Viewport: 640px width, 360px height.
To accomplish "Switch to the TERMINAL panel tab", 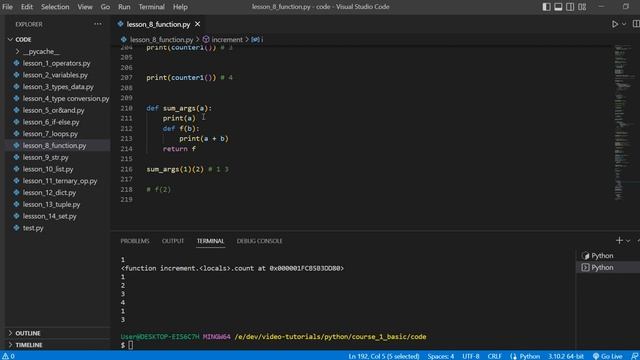I will click(210, 241).
